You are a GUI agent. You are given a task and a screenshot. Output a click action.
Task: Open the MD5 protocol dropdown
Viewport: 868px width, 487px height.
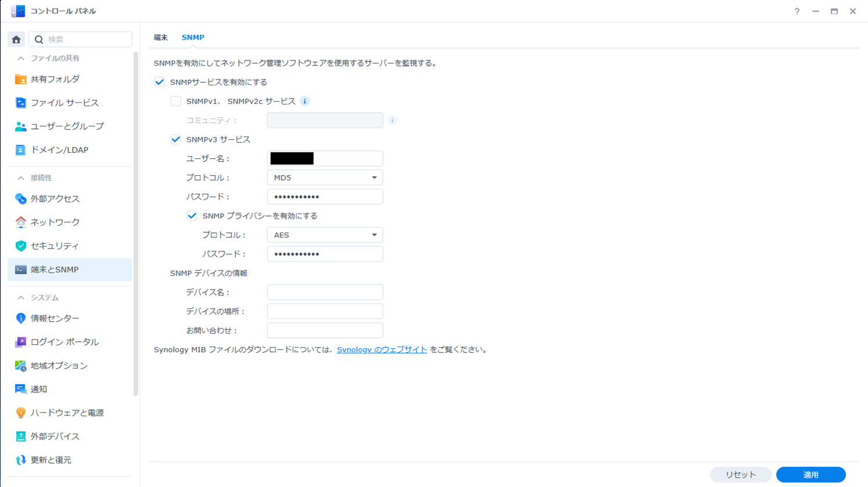pyautogui.click(x=325, y=178)
